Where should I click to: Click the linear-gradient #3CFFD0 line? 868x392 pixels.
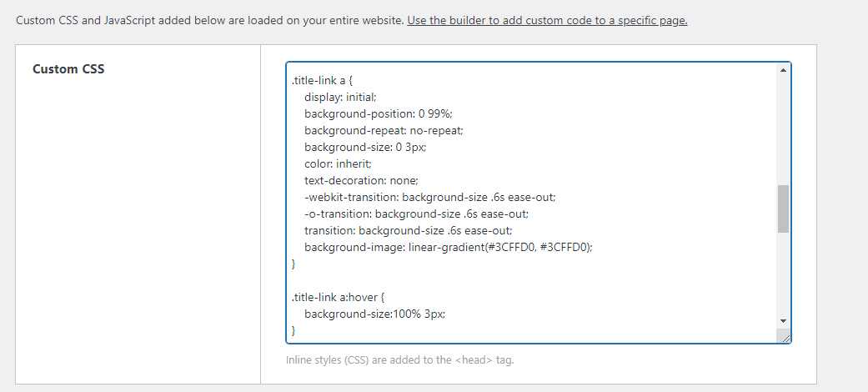point(449,248)
